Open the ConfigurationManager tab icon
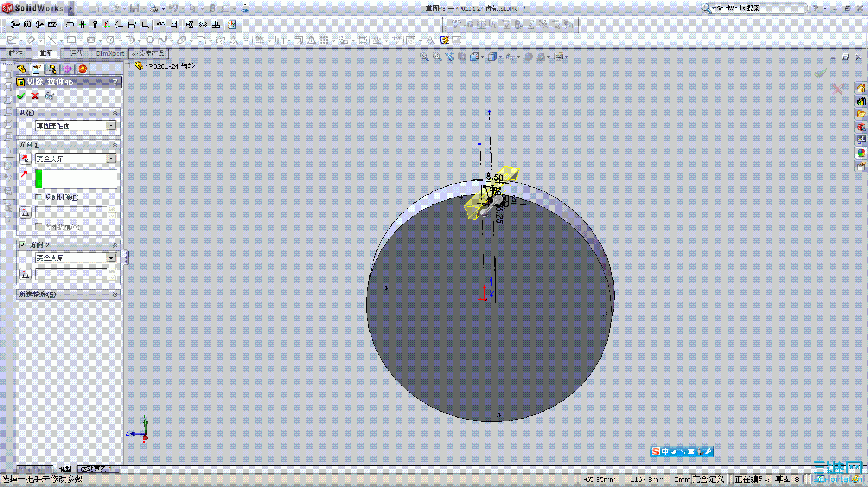 [52, 69]
